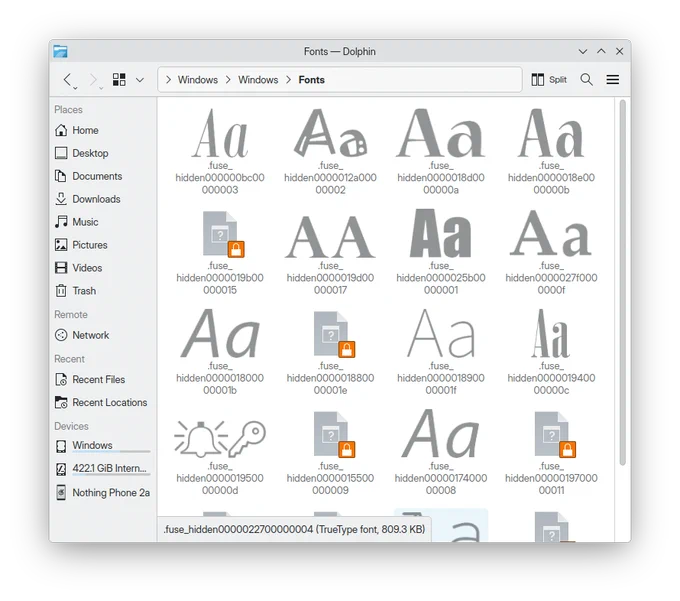
Task: Expand breadcrumb root chevron before Windows
Action: [168, 80]
